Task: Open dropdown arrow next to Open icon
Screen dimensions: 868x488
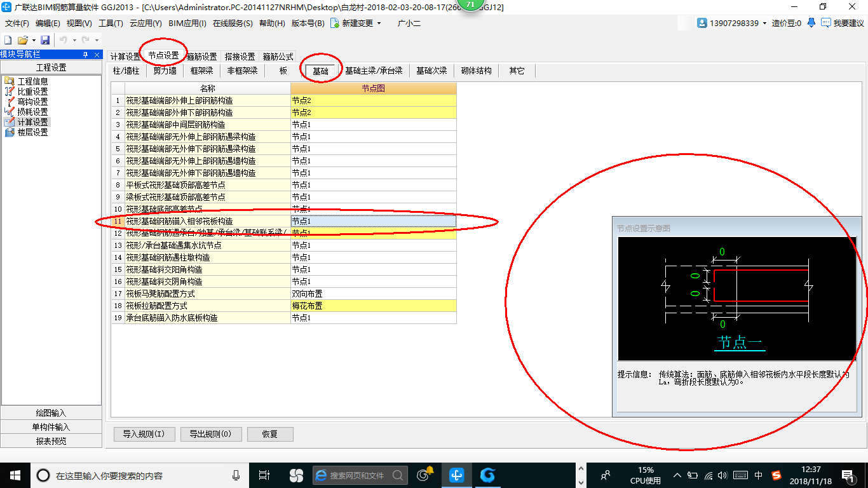Action: tap(32, 40)
